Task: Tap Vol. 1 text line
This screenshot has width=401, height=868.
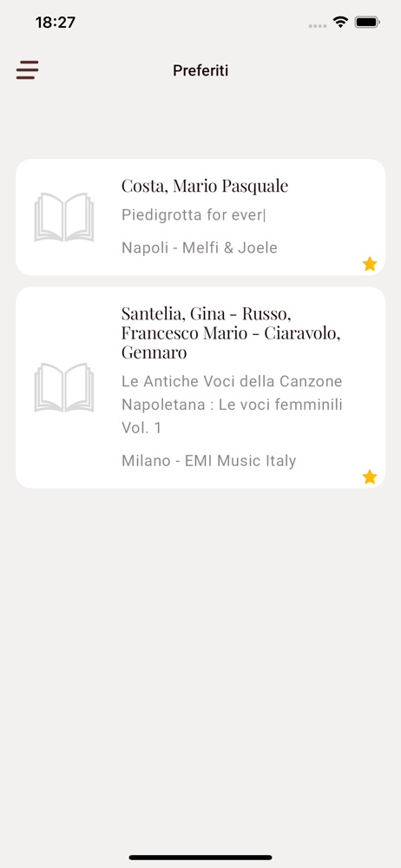Action: tap(141, 428)
